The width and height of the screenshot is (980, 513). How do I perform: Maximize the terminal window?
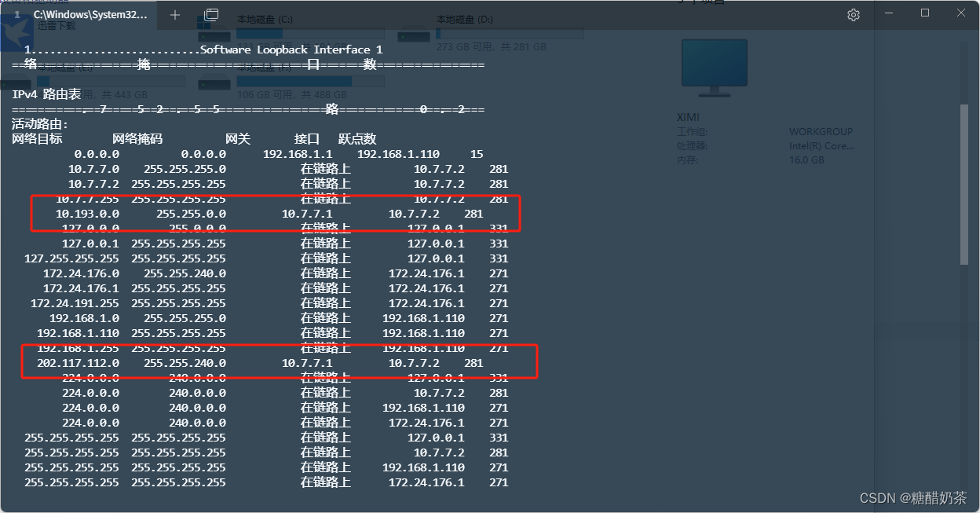(925, 13)
